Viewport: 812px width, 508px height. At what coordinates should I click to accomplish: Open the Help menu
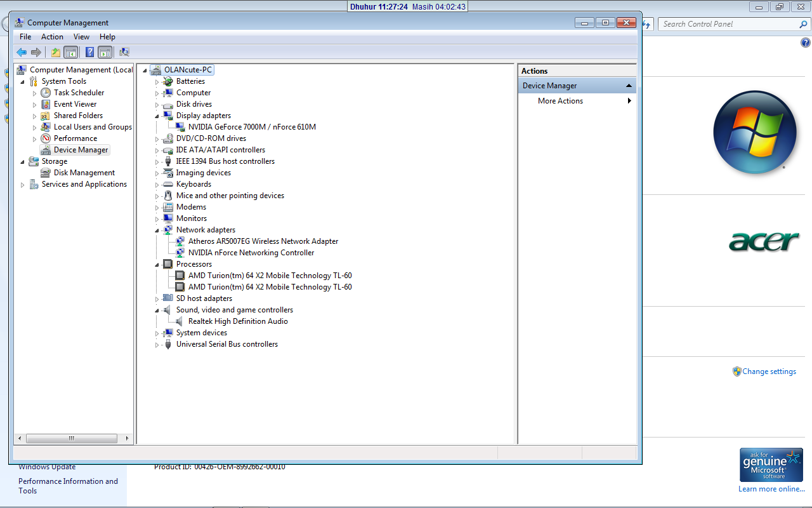(x=107, y=37)
